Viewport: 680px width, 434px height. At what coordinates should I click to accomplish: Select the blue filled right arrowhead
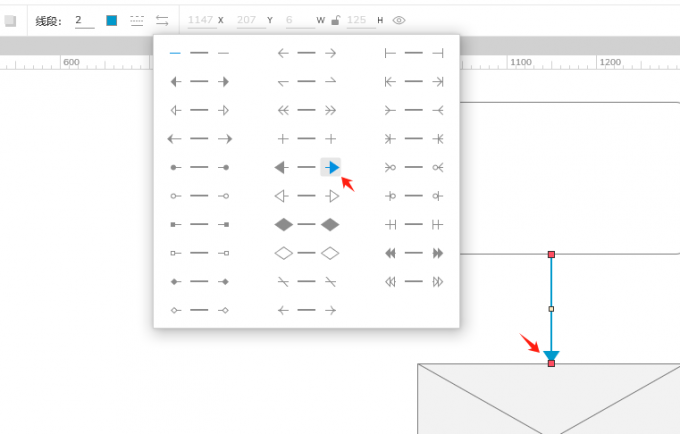pyautogui.click(x=331, y=167)
